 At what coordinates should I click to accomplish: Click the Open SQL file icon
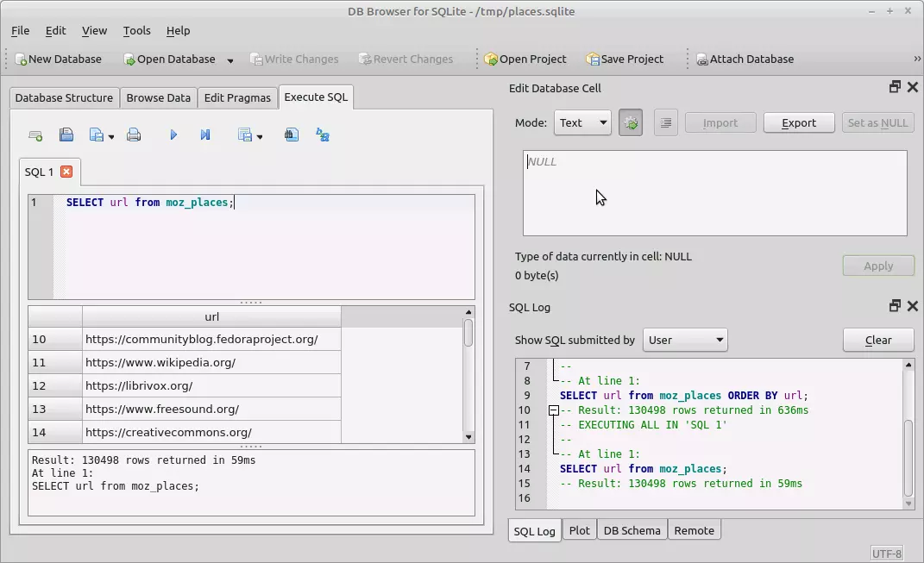tap(66, 135)
